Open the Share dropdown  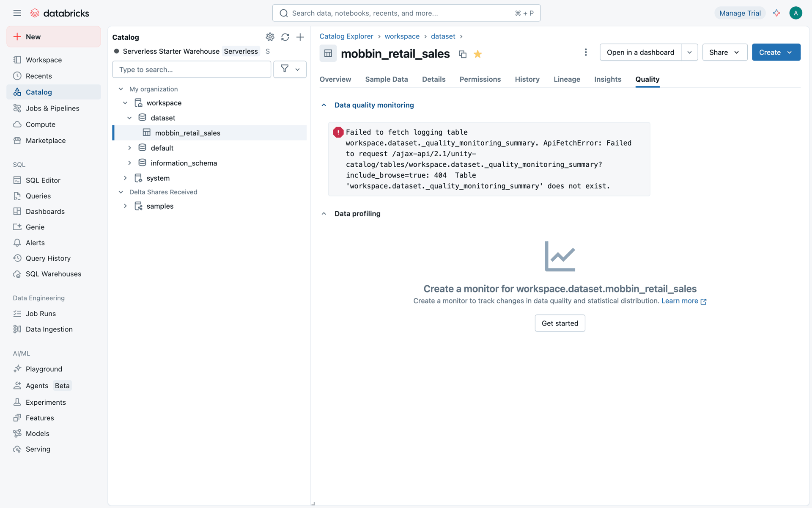[725, 52]
